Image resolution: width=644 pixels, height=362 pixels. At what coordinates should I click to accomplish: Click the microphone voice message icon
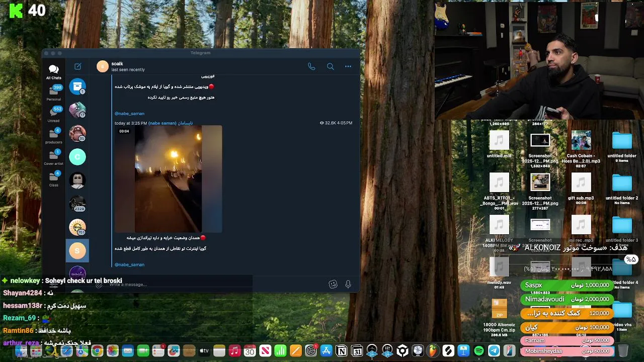[348, 284]
